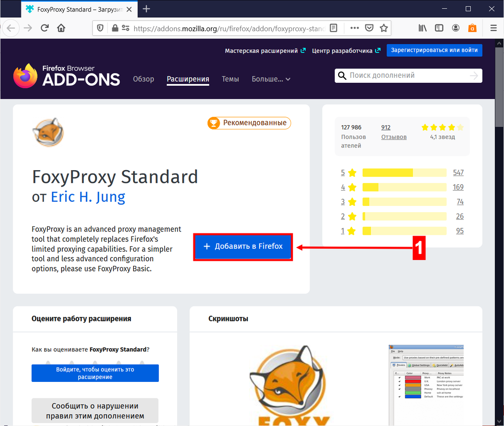Open the 74 three-star reviews count
Screen dimensions: 504x426
[460, 202]
